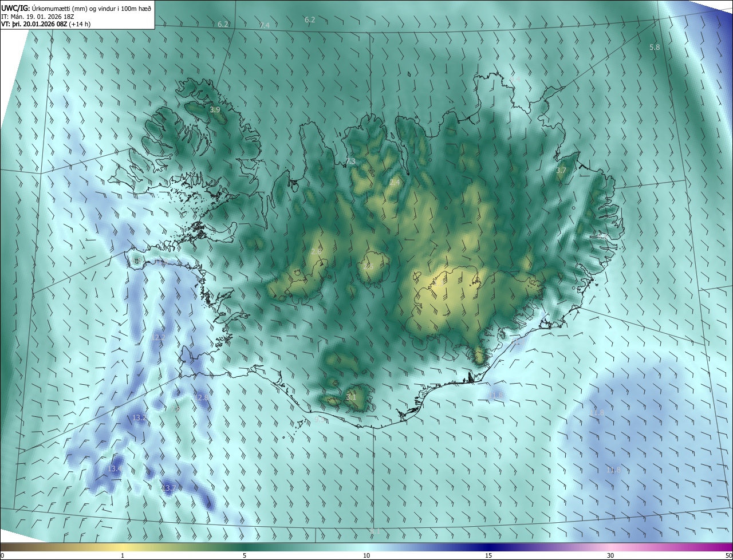Click the 5.8 value label on the map
Viewport: 733px width, 560px height.
(655, 47)
